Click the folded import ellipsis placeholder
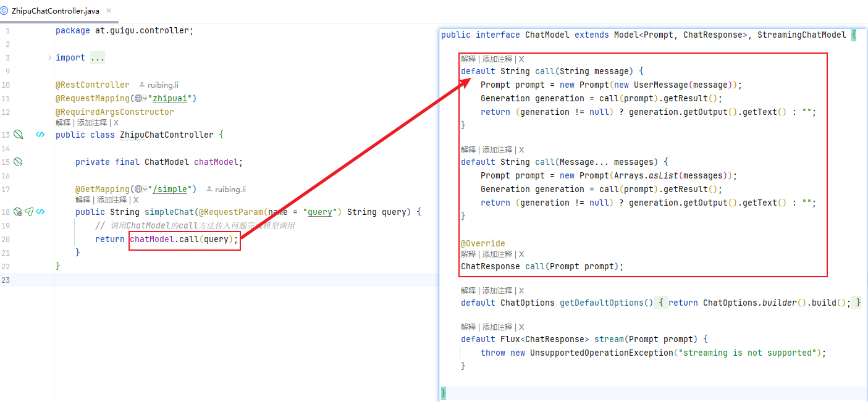The height and width of the screenshot is (402, 868). pos(98,58)
